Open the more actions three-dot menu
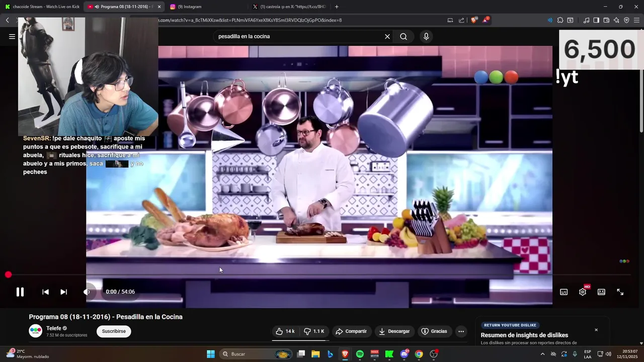 tap(461, 331)
